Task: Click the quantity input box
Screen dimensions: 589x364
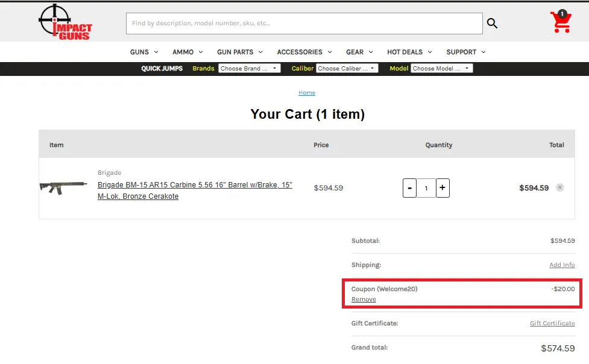Action: pos(426,188)
